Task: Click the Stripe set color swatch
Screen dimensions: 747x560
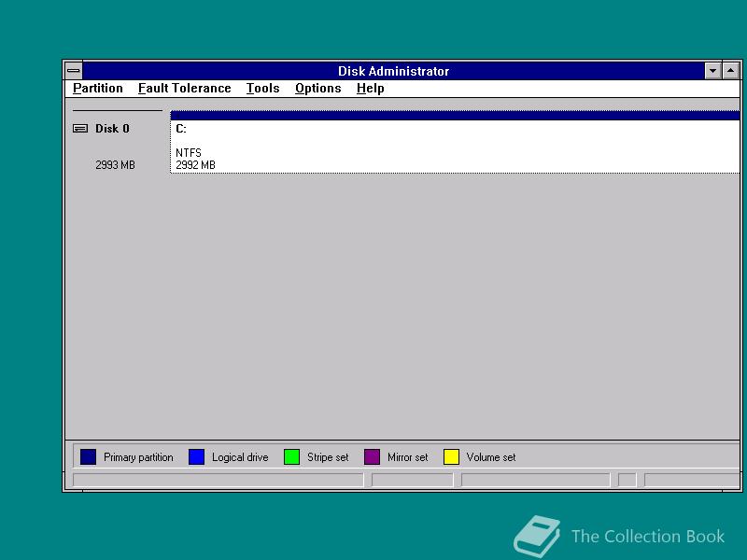Action: point(291,457)
